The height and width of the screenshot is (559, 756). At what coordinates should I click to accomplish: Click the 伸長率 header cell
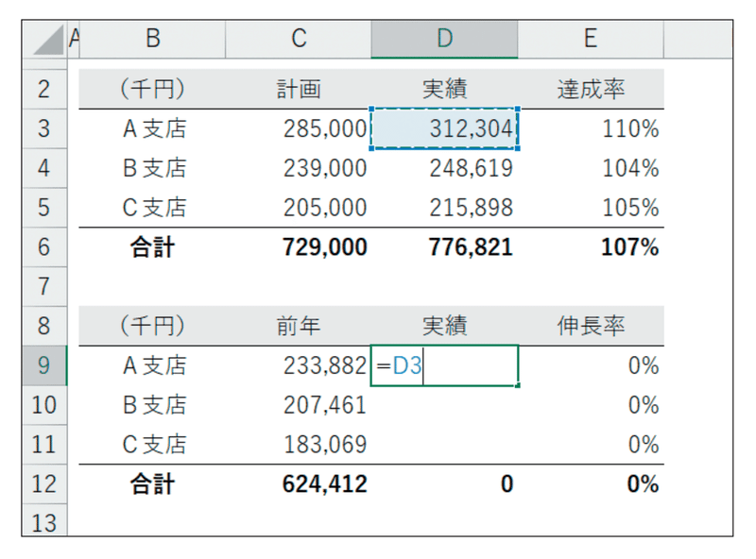(x=591, y=327)
